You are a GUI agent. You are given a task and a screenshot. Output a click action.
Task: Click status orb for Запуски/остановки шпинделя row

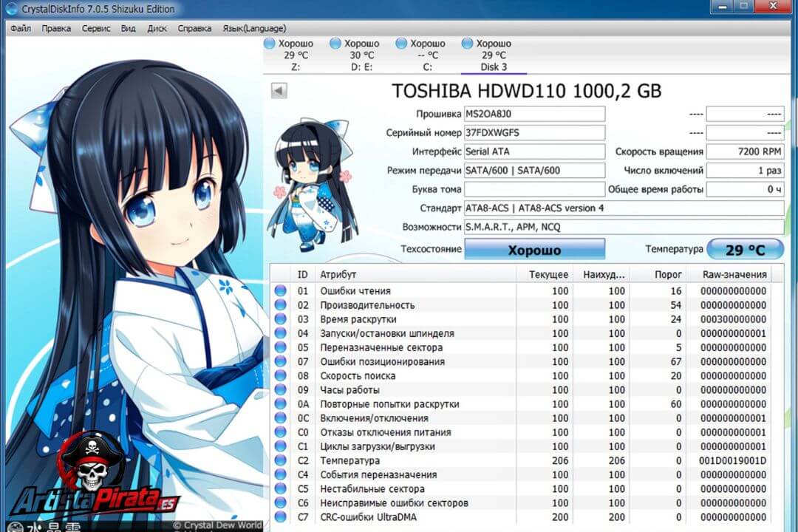pyautogui.click(x=281, y=333)
